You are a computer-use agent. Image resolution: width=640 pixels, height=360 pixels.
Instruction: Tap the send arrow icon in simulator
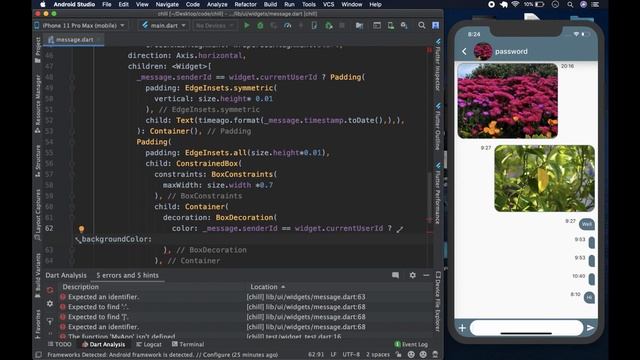pos(590,328)
